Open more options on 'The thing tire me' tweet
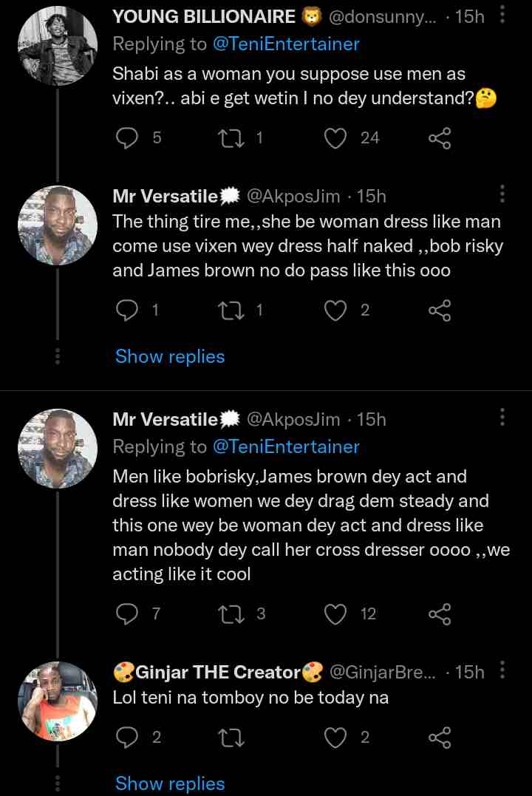 (502, 194)
